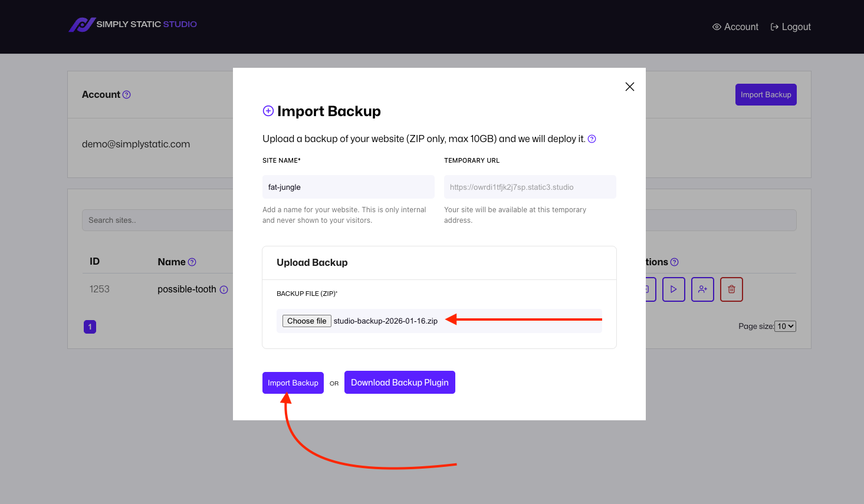The height and width of the screenshot is (504, 864).
Task: Open the Page size dropdown
Action: tap(786, 326)
